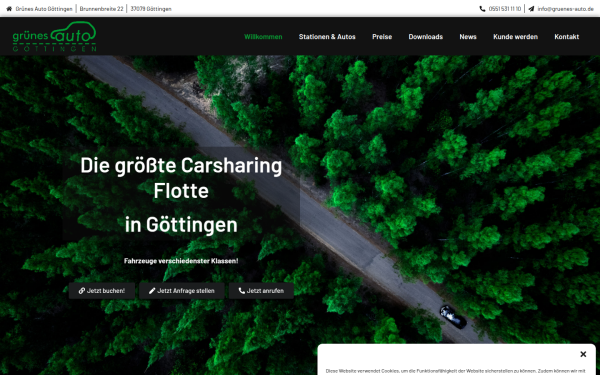Close the cookie banner with the X
The height and width of the screenshot is (375, 600).
point(583,354)
